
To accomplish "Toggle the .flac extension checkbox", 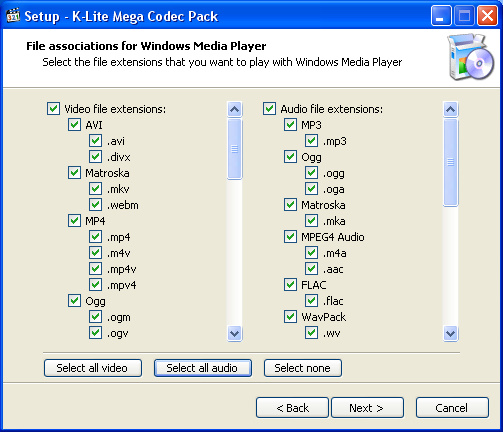I will point(311,301).
